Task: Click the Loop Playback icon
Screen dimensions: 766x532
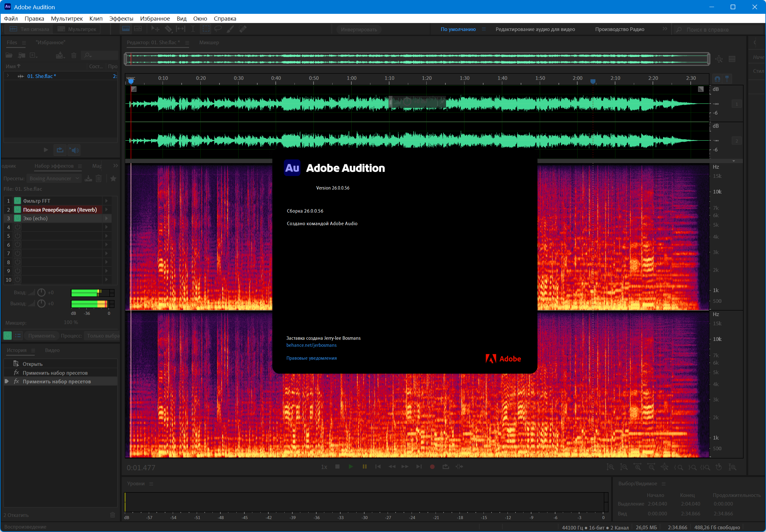Action: 445,467
